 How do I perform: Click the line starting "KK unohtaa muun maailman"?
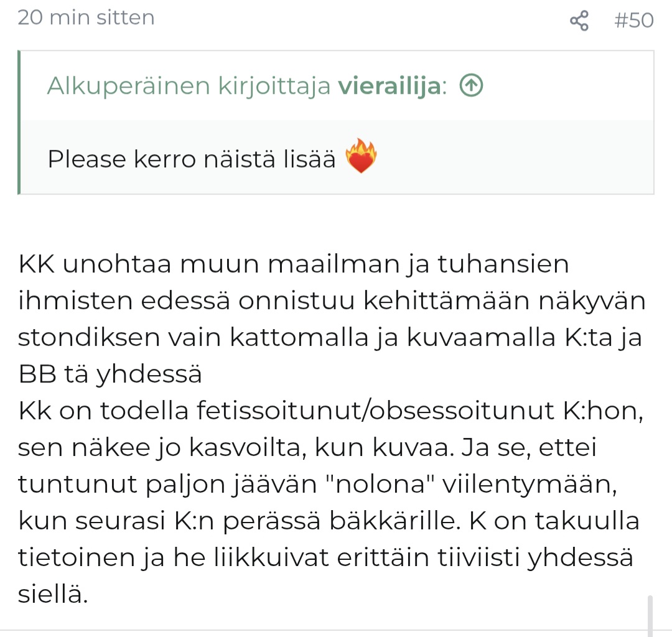pyautogui.click(x=294, y=264)
